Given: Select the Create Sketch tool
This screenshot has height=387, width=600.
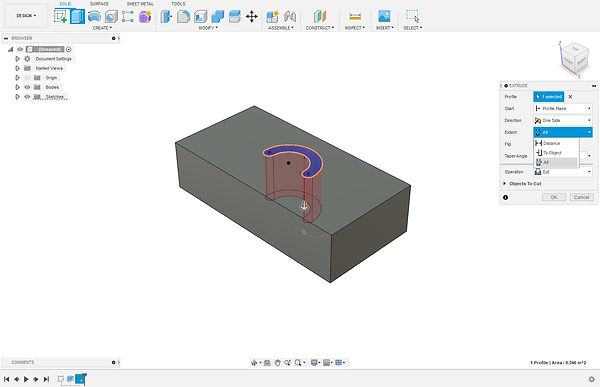Looking at the screenshot, I should click(60, 16).
